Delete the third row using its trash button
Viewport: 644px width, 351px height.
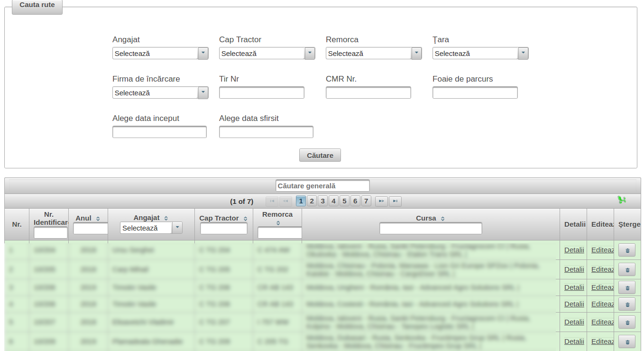[627, 288]
